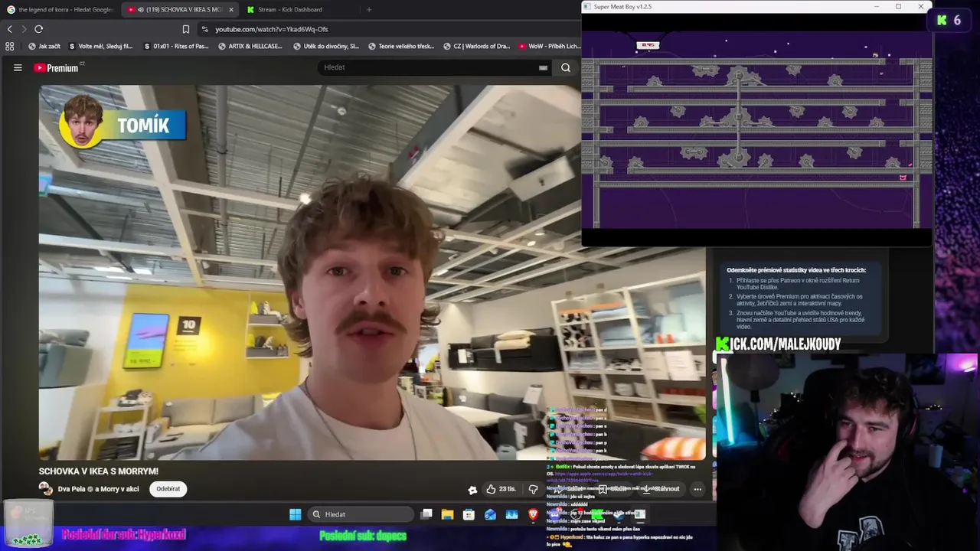
Task: Open the ARTIX & HELLCASE bookmark
Action: (x=250, y=46)
